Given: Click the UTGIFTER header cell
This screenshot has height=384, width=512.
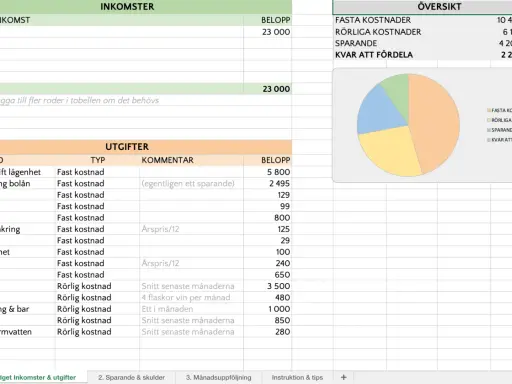Looking at the screenshot, I should pyautogui.click(x=127, y=147).
